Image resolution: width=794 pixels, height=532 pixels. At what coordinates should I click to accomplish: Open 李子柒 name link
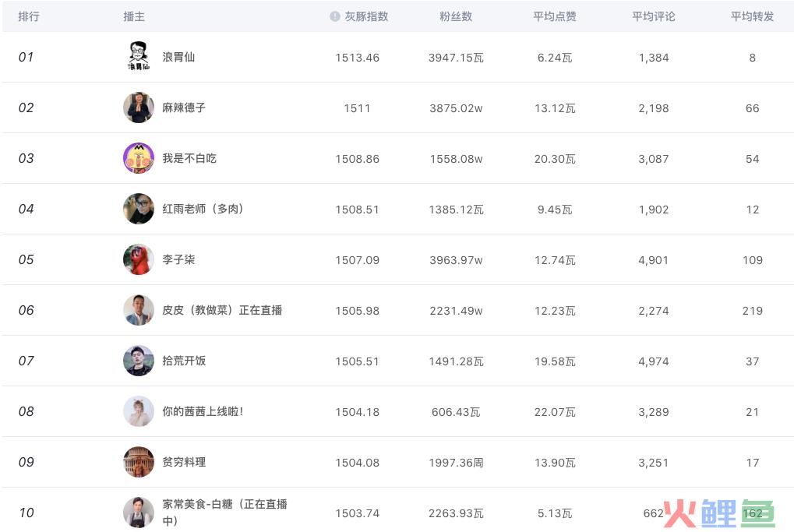(x=178, y=259)
